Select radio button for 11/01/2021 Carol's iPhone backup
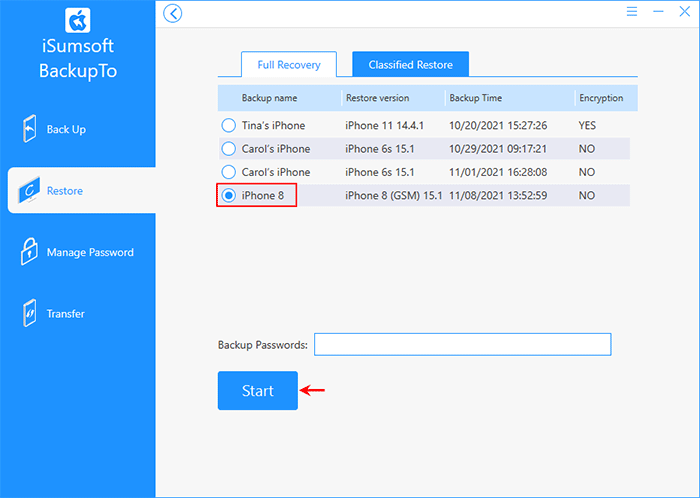 pos(229,172)
